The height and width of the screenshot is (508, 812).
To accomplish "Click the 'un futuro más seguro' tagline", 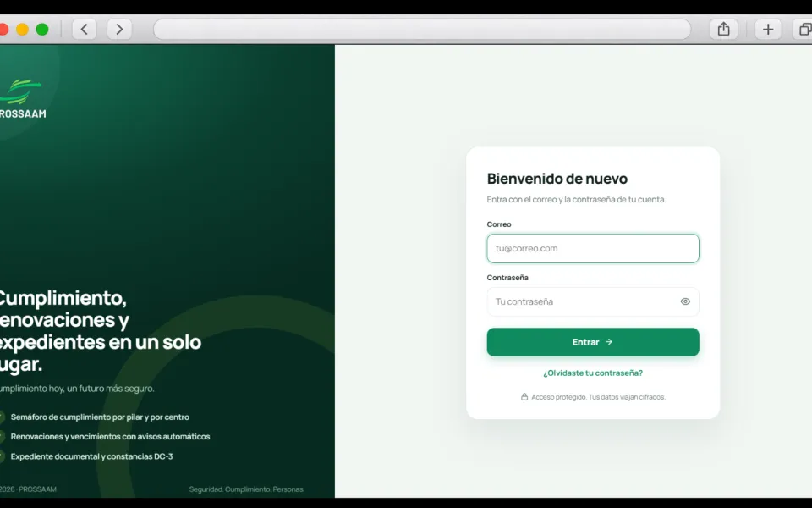I will [x=110, y=389].
